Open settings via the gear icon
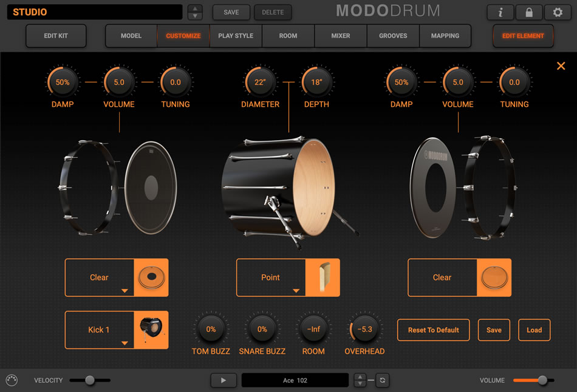The height and width of the screenshot is (392, 577). tap(557, 12)
